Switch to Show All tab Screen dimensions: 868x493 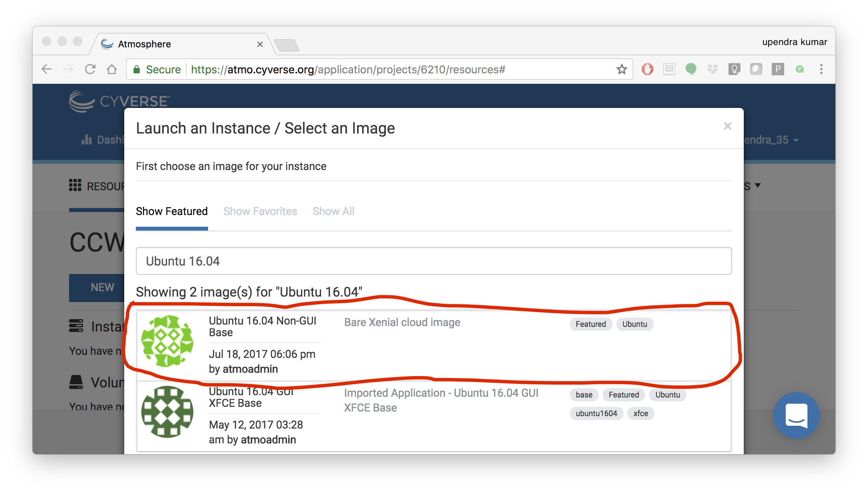[x=333, y=211]
